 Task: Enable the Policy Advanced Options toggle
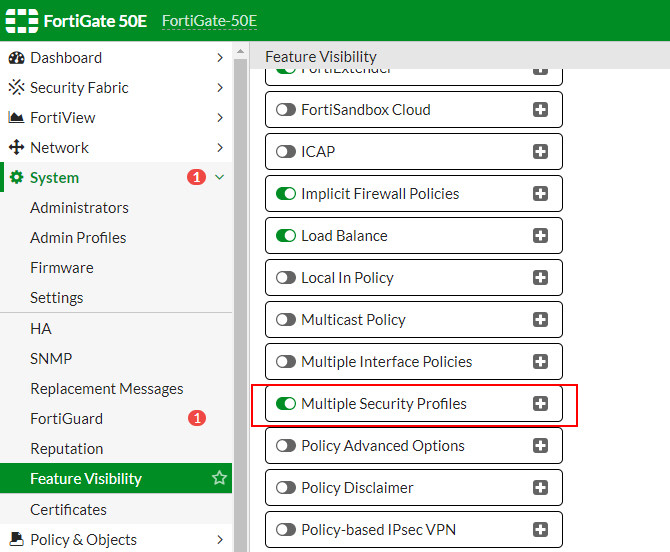[x=286, y=446]
